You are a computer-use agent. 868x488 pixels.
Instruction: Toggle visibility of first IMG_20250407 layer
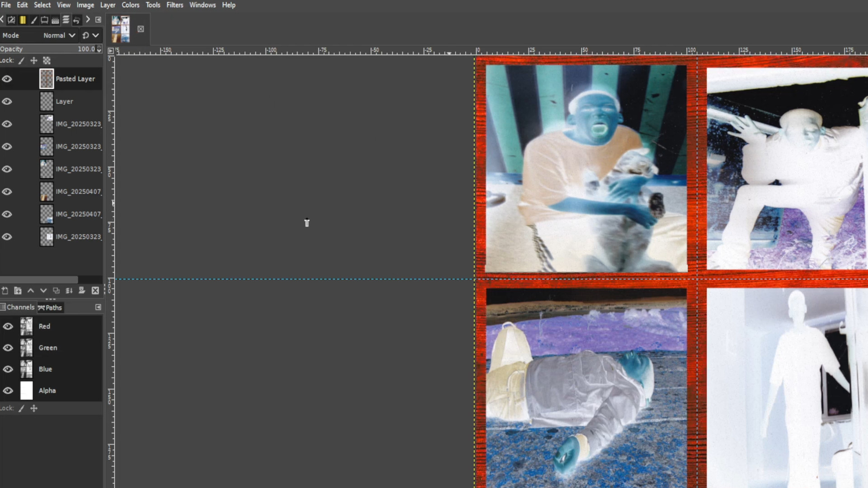pos(7,192)
